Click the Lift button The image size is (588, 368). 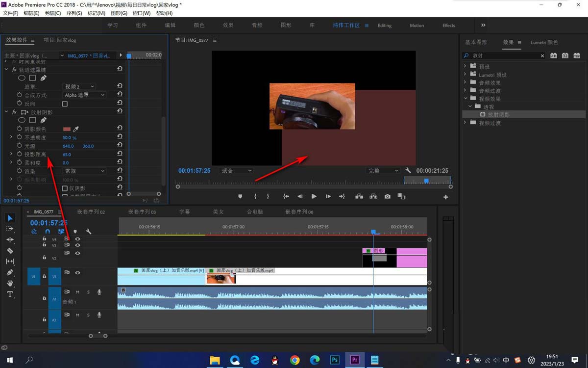coord(359,196)
